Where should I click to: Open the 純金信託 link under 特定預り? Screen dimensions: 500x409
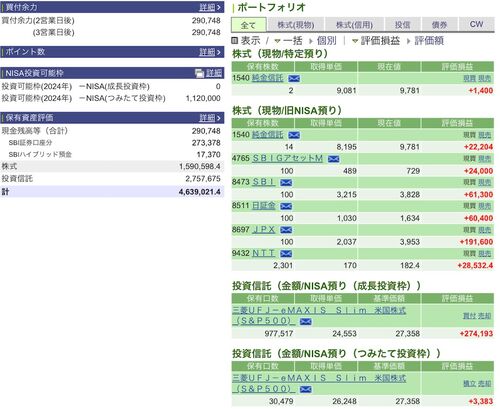point(268,78)
